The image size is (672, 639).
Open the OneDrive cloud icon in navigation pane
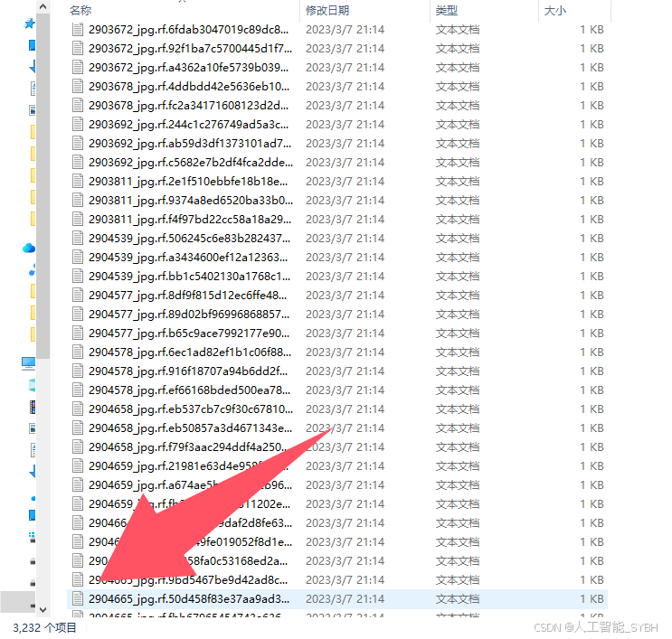29,248
